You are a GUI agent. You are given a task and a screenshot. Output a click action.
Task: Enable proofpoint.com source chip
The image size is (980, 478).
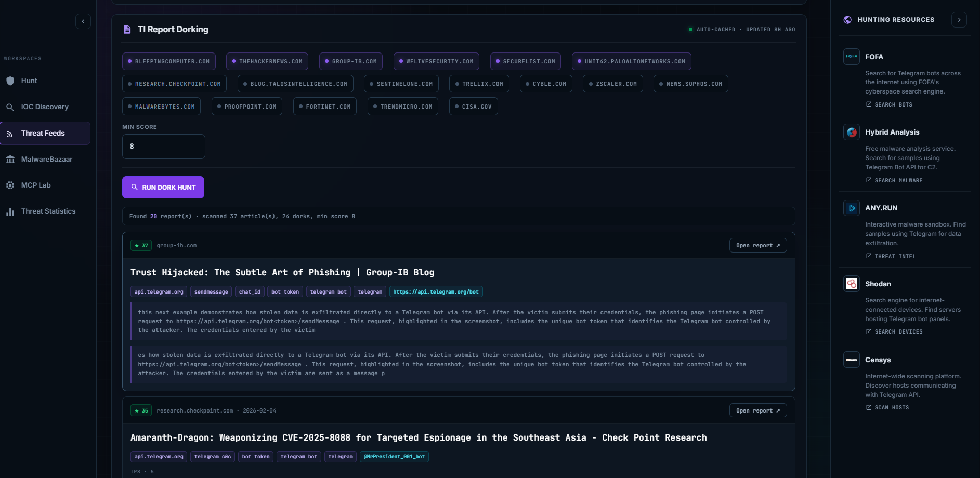pyautogui.click(x=247, y=107)
